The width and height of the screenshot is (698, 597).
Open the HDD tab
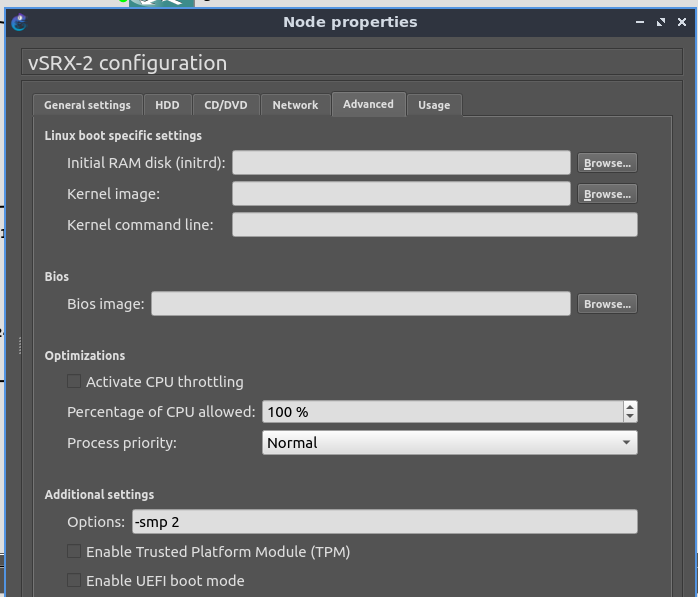click(x=167, y=105)
